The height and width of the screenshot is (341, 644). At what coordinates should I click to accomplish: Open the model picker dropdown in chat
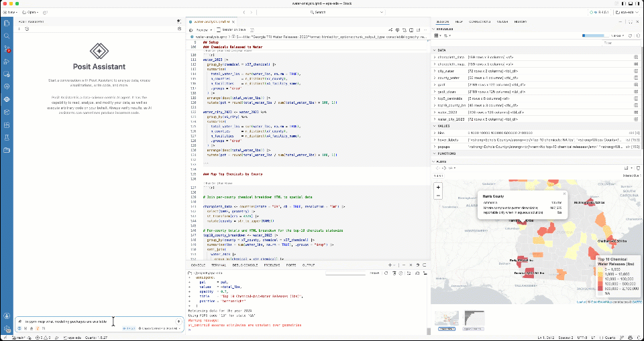tap(160, 329)
